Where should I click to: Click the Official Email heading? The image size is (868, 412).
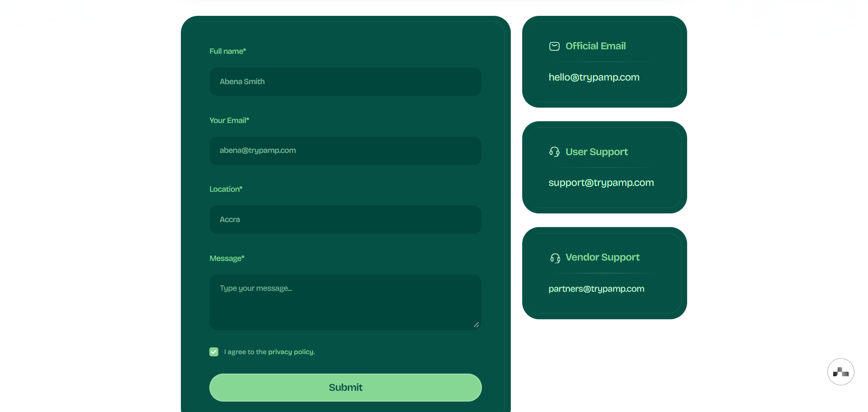[x=595, y=46]
